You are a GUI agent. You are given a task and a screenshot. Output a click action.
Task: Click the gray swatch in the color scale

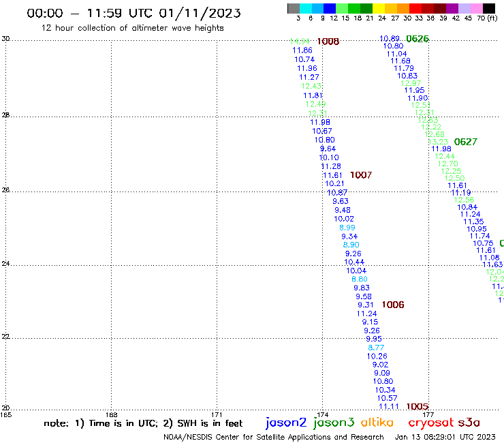tap(294, 8)
